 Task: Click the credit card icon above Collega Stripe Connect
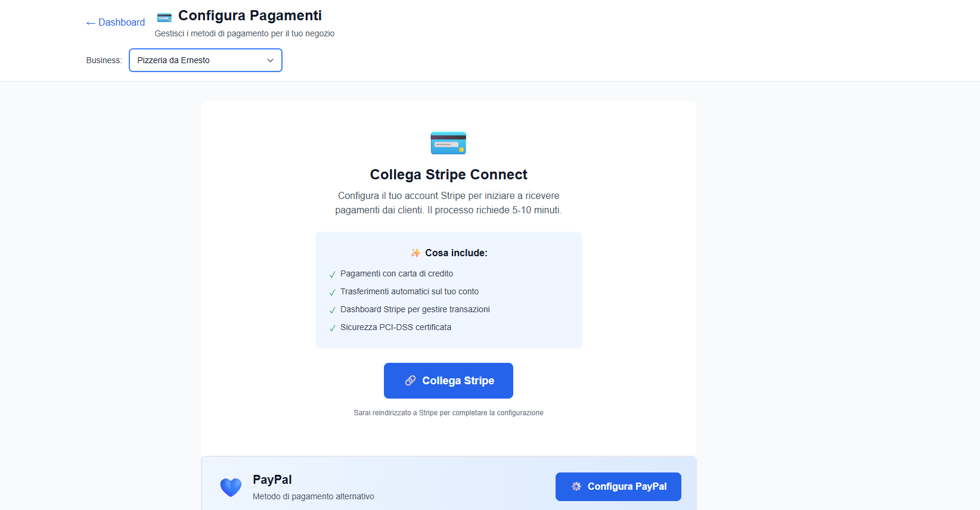448,143
